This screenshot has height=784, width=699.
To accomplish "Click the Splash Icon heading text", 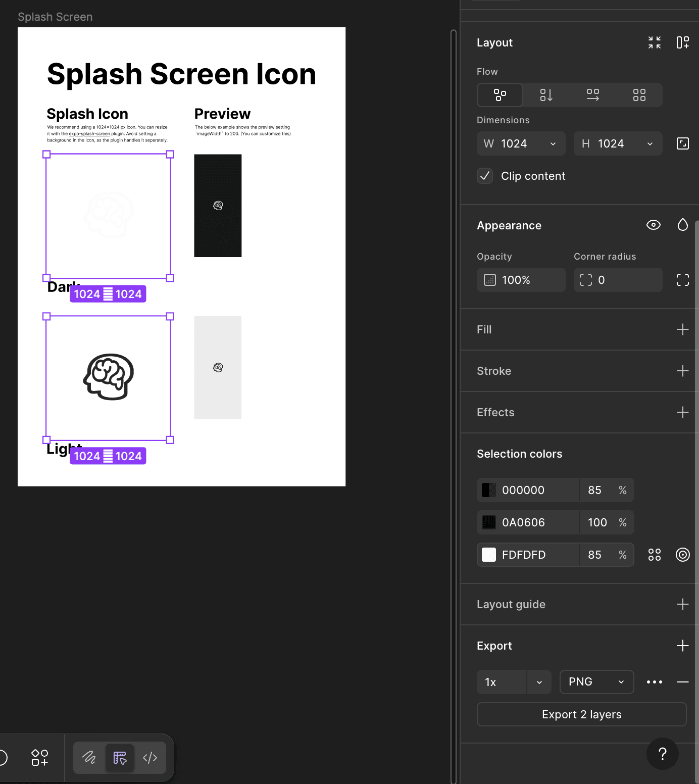I will [87, 114].
